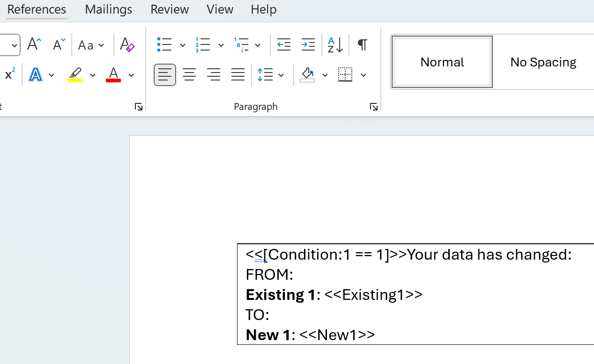Click the Sort A to Z icon
Image resolution: width=594 pixels, height=364 pixels.
[335, 45]
